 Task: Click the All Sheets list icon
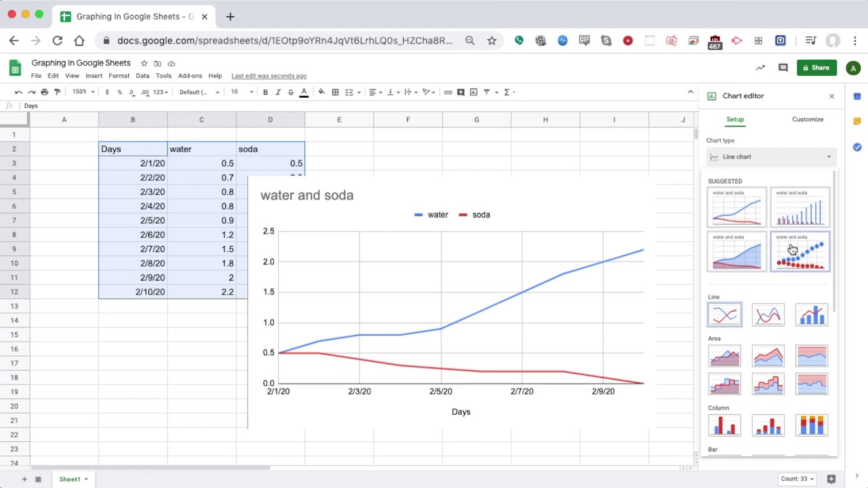pos(38,479)
